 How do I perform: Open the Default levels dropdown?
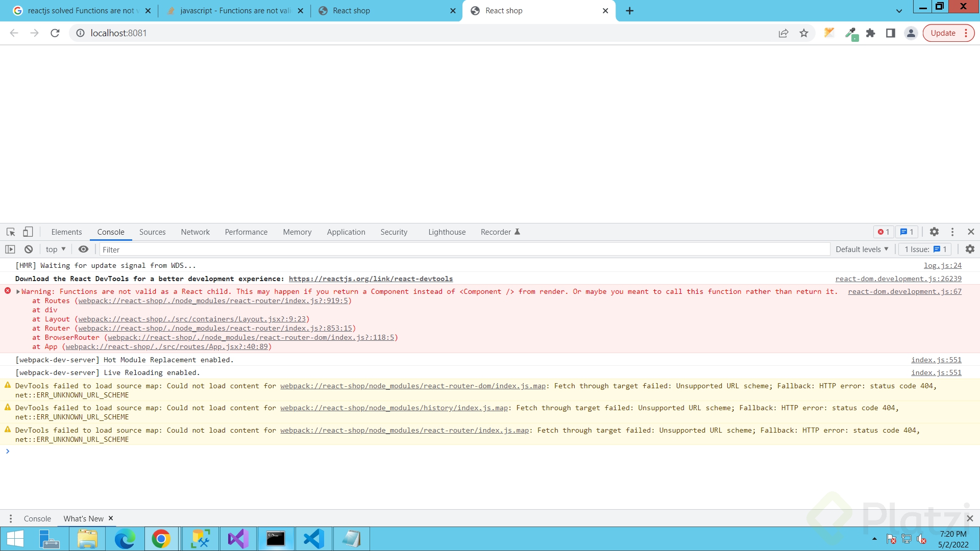pyautogui.click(x=862, y=249)
